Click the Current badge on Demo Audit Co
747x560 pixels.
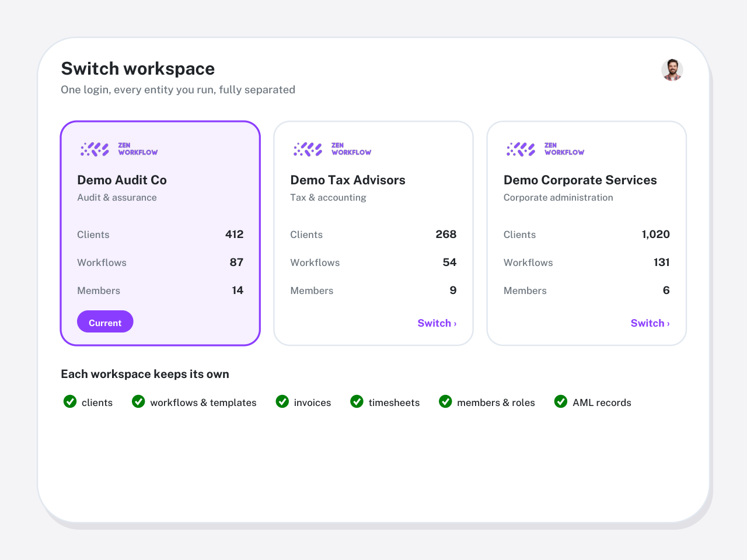pos(105,321)
